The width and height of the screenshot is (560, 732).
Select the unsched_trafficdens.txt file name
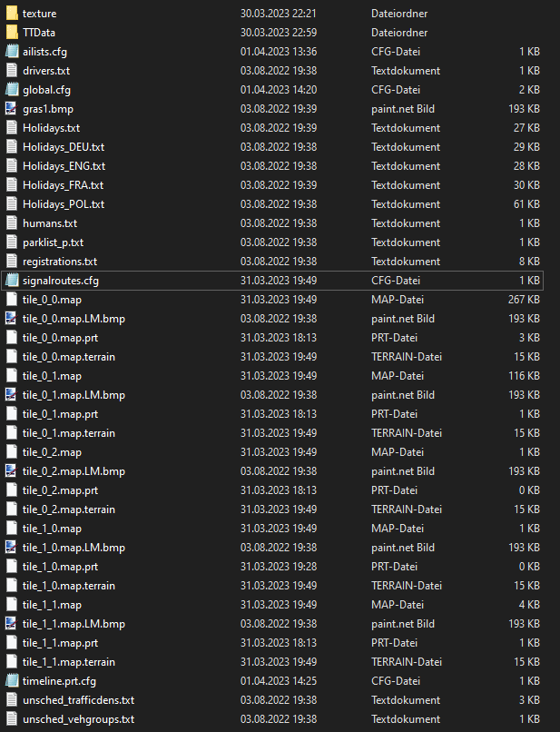[78, 700]
